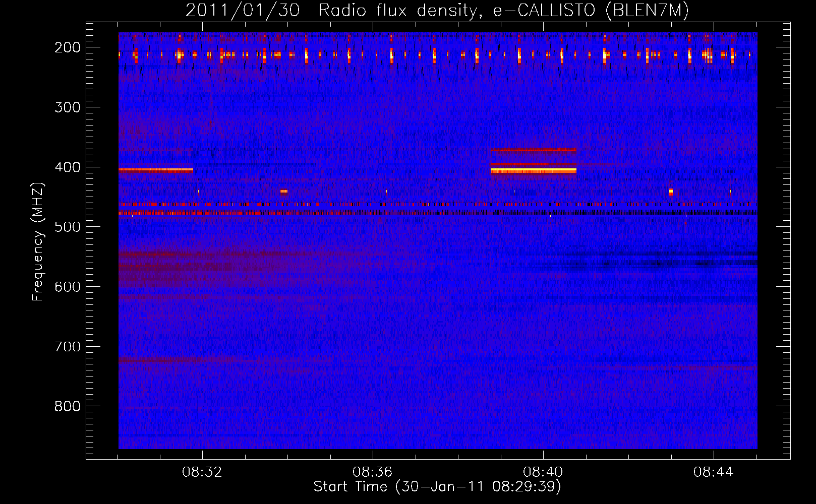Select the 700 frequency tick label
This screenshot has width=816, height=504.
point(68,347)
